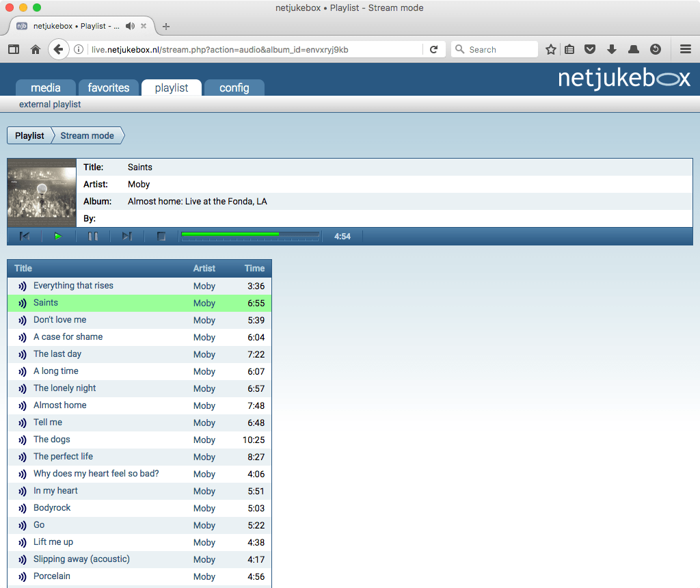Open the favorites tab

pyautogui.click(x=109, y=88)
